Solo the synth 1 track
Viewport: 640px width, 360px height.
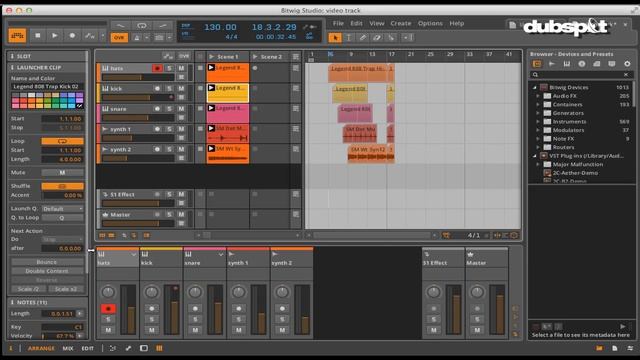click(x=169, y=129)
